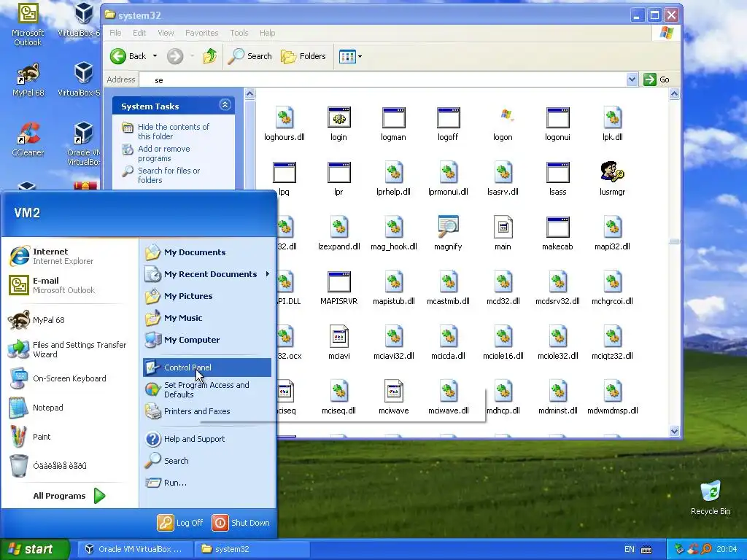The height and width of the screenshot is (560, 747).
Task: Click the file list scroll down arrow
Action: pos(674,432)
